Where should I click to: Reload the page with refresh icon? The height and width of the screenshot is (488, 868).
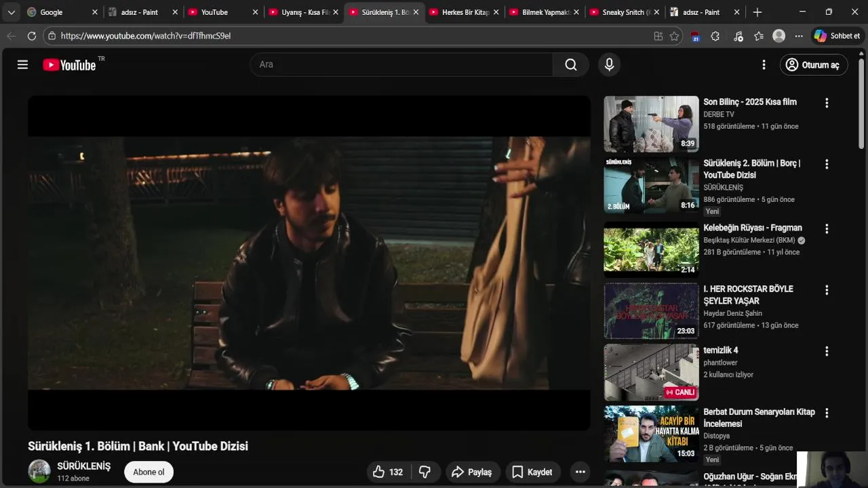31,36
